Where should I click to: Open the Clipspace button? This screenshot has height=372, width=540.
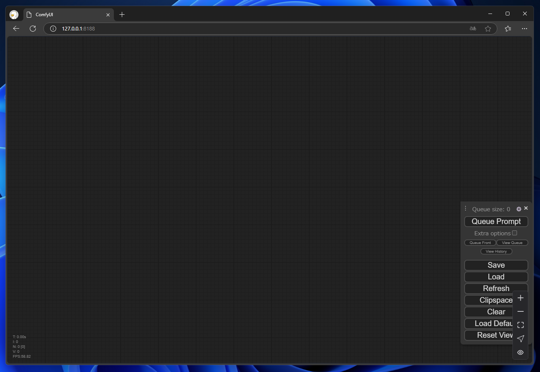pos(489,300)
